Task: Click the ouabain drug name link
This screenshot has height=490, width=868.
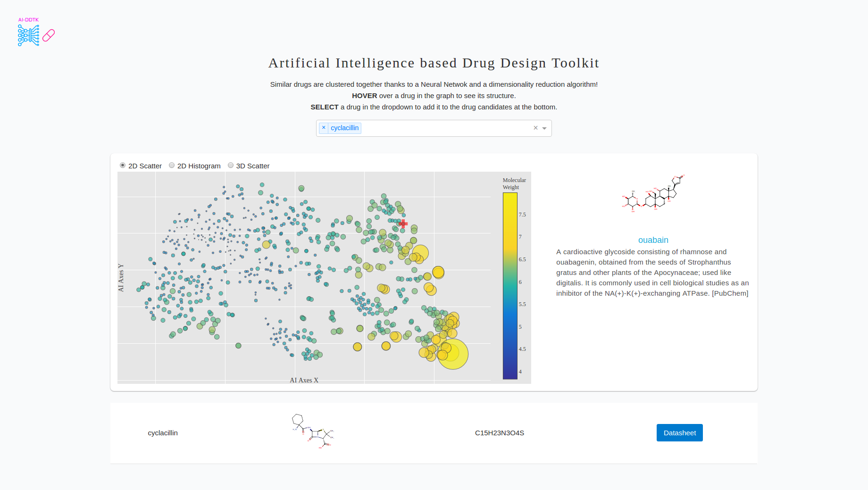Action: (653, 240)
